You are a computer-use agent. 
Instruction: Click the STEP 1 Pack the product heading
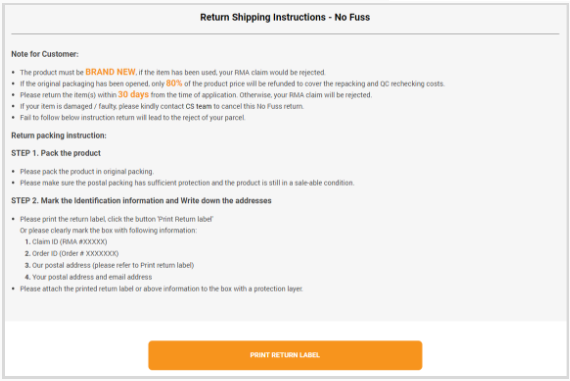(x=56, y=153)
